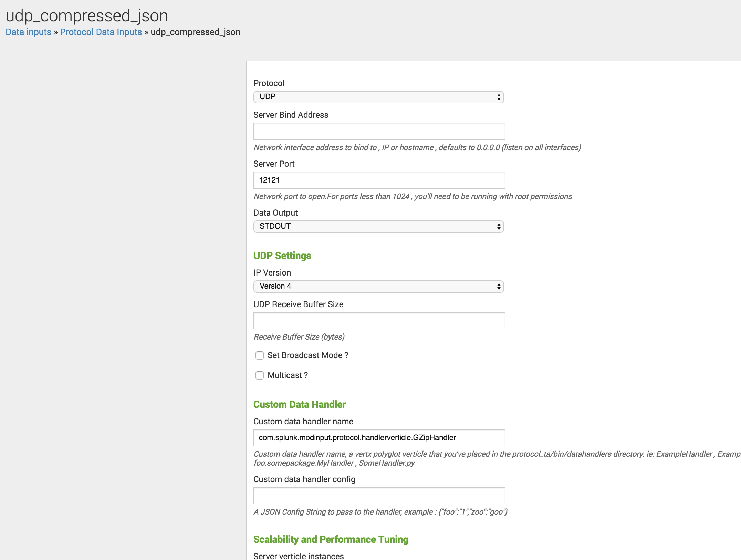The image size is (741, 560).
Task: Focus the Server Bind Address input
Action: click(x=379, y=131)
